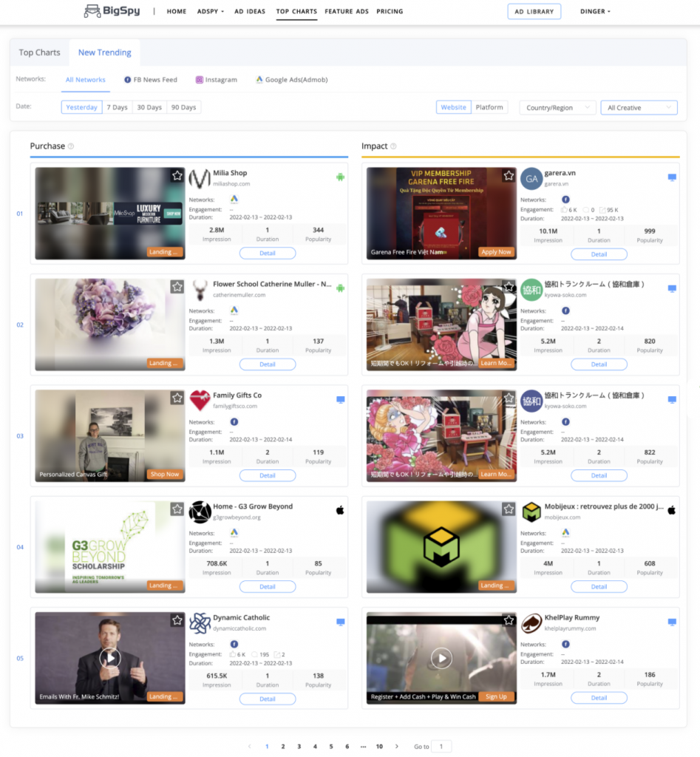The width and height of the screenshot is (700, 757).
Task: Click Apply Now on the Garena Free Fire ad
Action: [496, 251]
